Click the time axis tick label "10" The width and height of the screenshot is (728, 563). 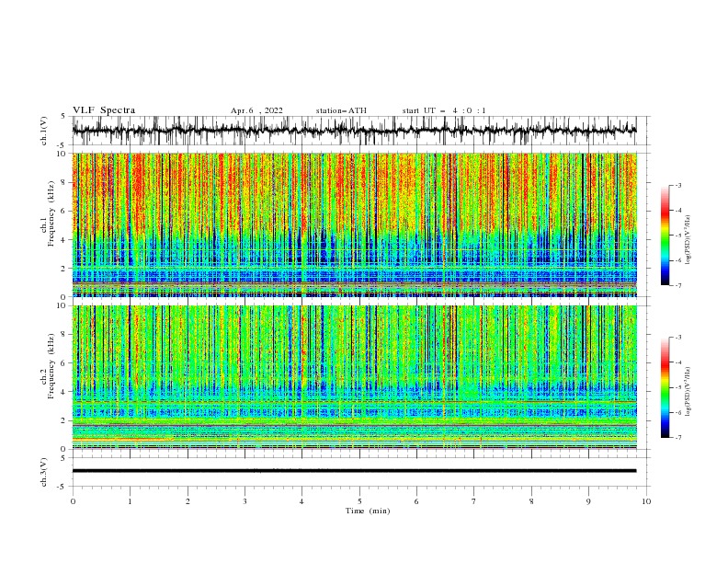tap(646, 501)
